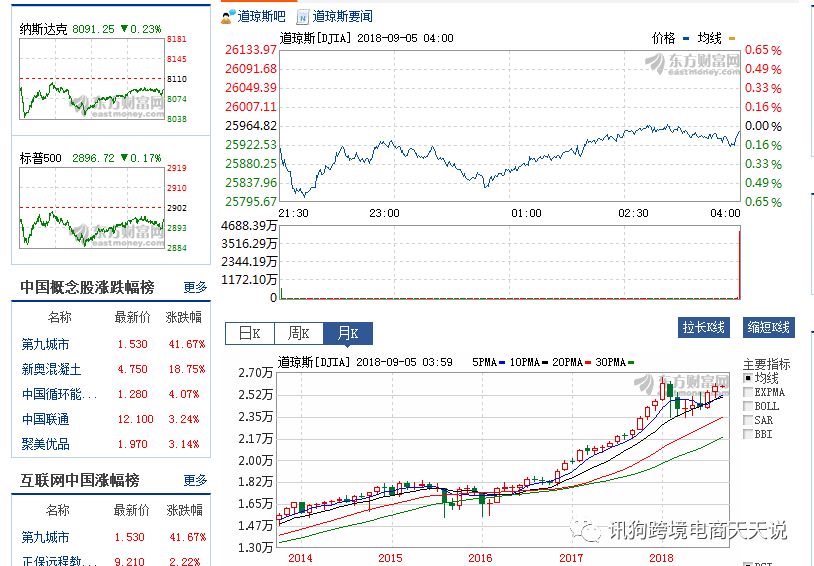This screenshot has height=566, width=814.
Task: Click 最新价 header in 中国概念股 table
Action: [132, 317]
